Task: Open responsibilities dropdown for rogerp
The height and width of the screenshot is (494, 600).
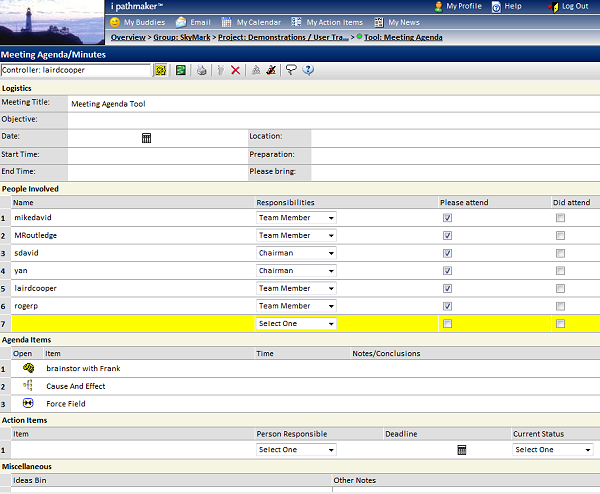Action: tap(296, 306)
